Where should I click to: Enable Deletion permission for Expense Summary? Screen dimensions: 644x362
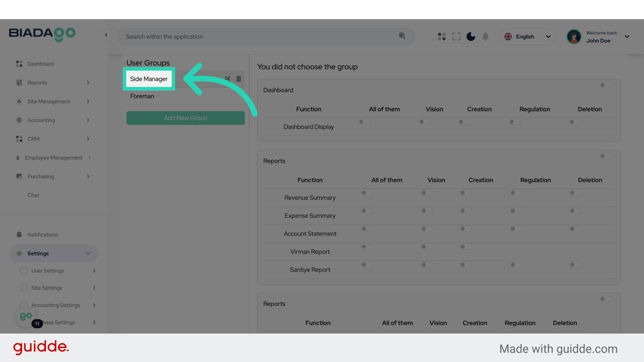point(575,211)
